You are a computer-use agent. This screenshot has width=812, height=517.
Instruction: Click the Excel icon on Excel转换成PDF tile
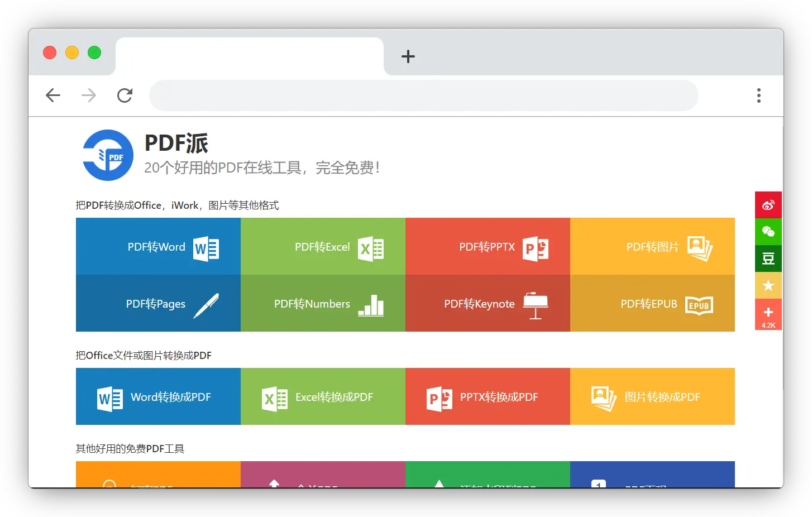click(275, 399)
